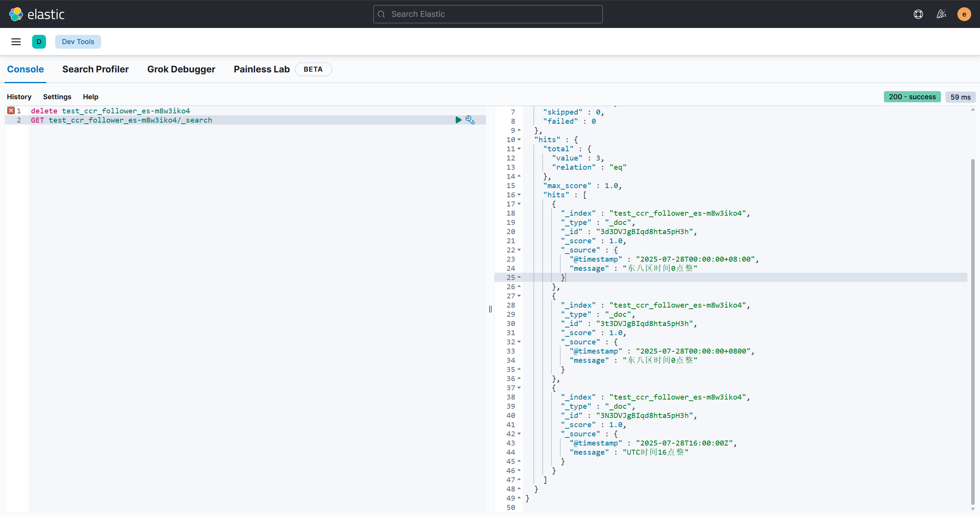Open the newsfeed celebration icon
The width and height of the screenshot is (980, 516).
[941, 14]
